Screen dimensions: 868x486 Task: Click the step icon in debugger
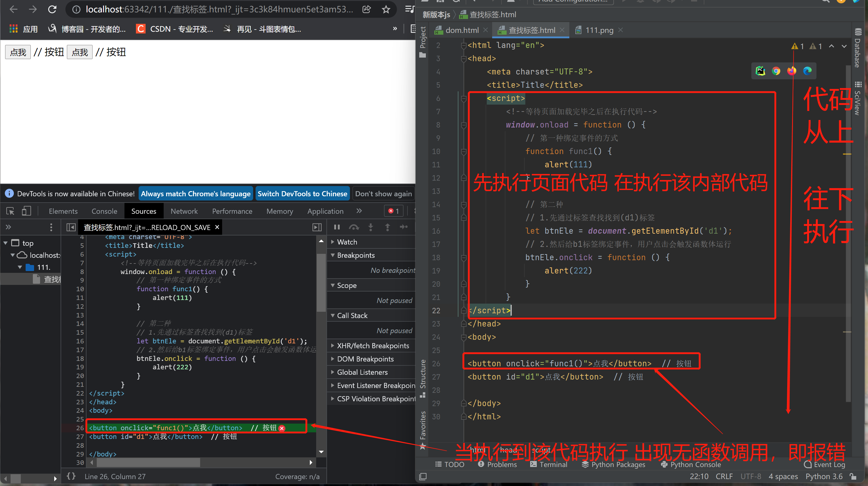[x=404, y=227]
